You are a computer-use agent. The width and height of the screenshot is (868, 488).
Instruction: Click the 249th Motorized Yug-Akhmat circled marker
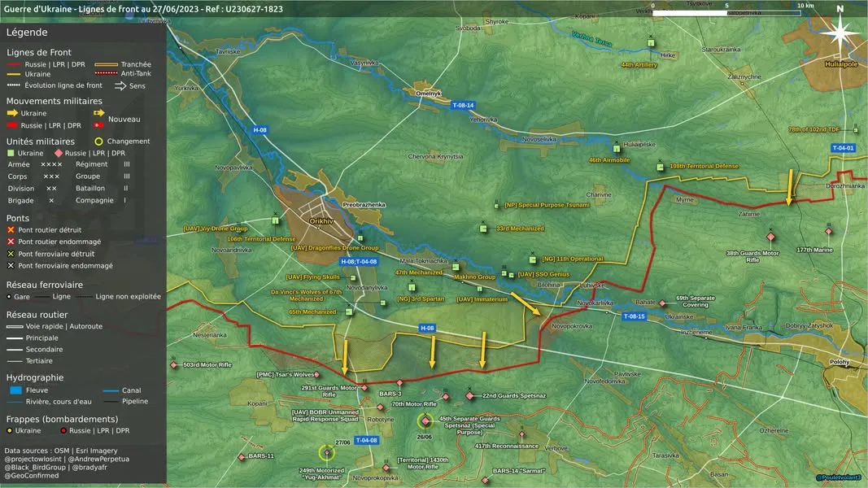(x=326, y=453)
